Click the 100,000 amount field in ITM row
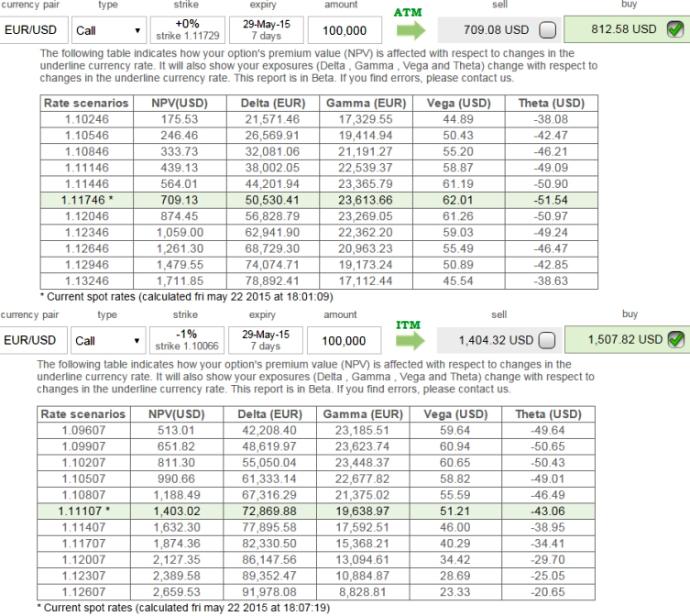This screenshot has height=616, width=690. click(x=345, y=340)
